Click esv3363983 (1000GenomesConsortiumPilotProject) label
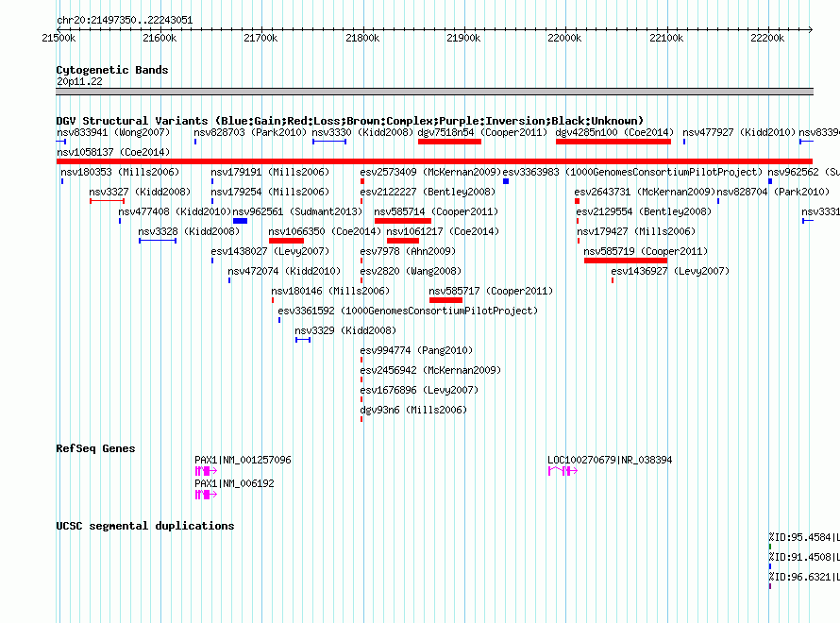This screenshot has height=623, width=840. coord(632,172)
